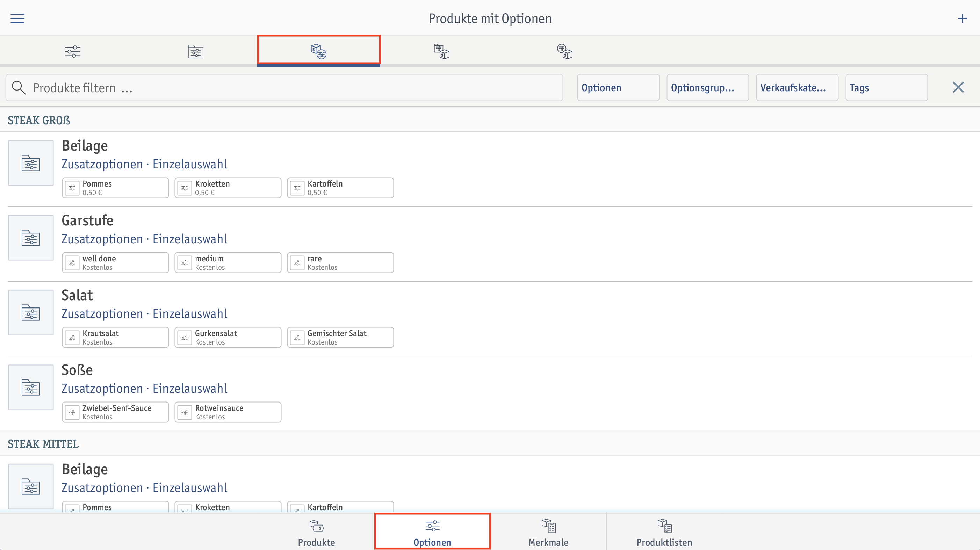The image size is (980, 550).
Task: Open the Verkaufskategorien filter dropdown
Action: 797,87
